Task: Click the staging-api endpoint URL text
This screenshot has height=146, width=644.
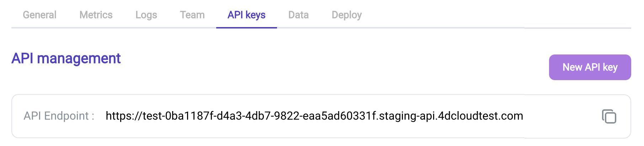Action: click(x=314, y=116)
